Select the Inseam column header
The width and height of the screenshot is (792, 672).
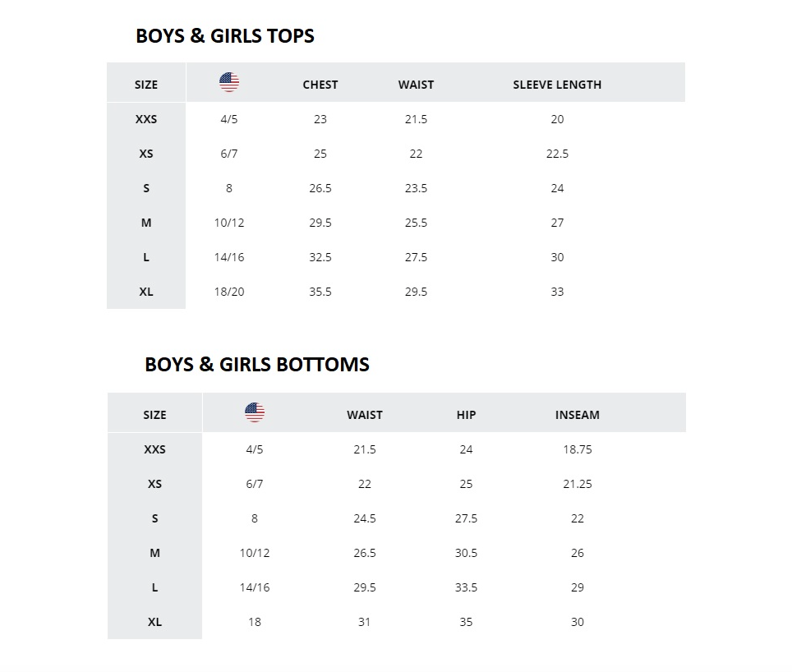(578, 415)
